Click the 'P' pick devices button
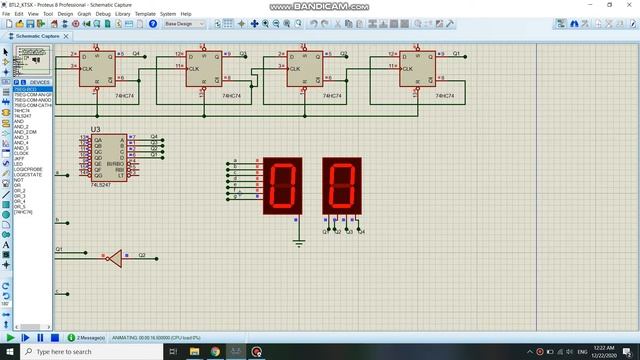This screenshot has height=360, width=640. coord(17,82)
